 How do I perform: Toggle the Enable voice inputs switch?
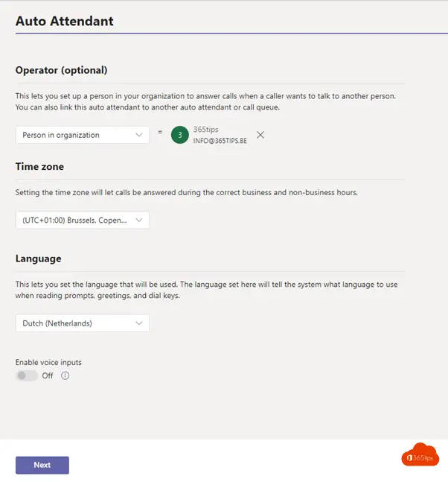[26, 375]
